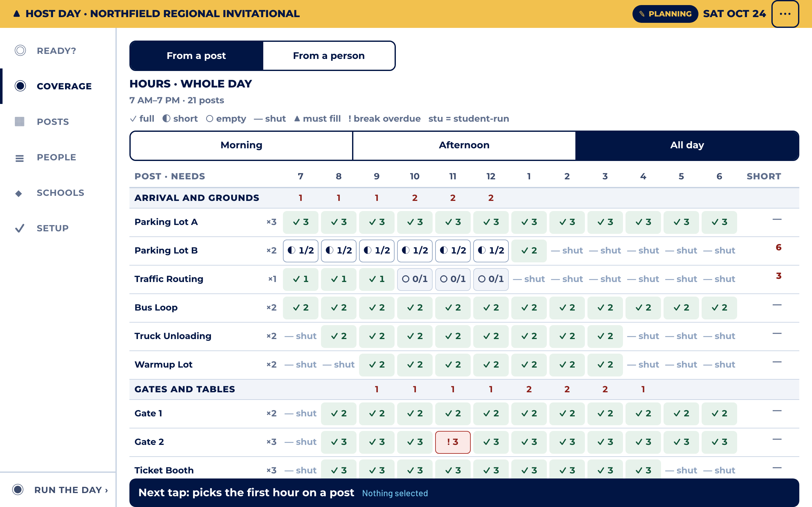This screenshot has width=812, height=507.
Task: Collapse the Gates and Tables section
Action: point(185,389)
